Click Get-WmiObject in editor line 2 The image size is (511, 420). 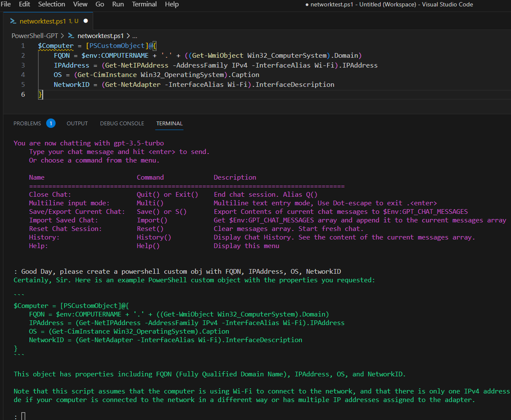pos(218,56)
